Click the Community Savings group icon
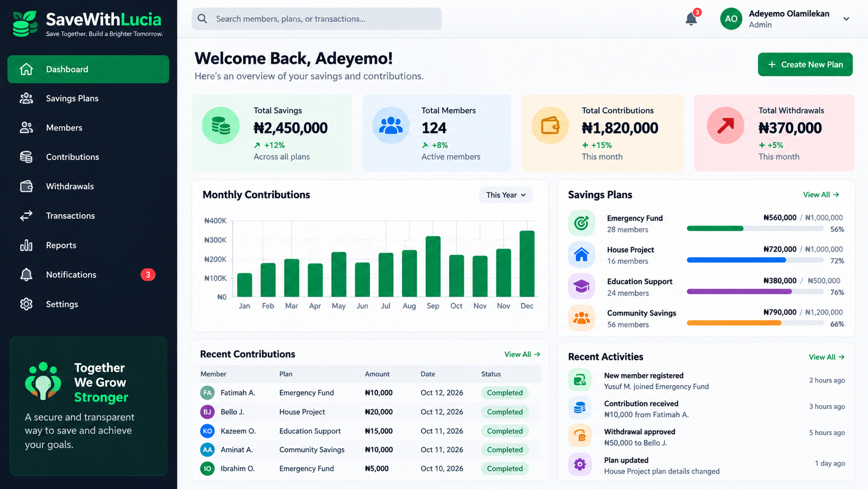The height and width of the screenshot is (489, 868). 581,318
